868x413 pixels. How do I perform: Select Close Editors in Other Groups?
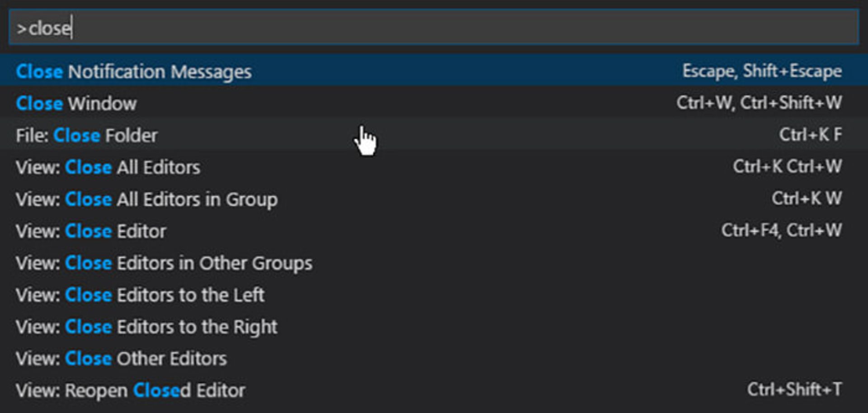pyautogui.click(x=434, y=263)
